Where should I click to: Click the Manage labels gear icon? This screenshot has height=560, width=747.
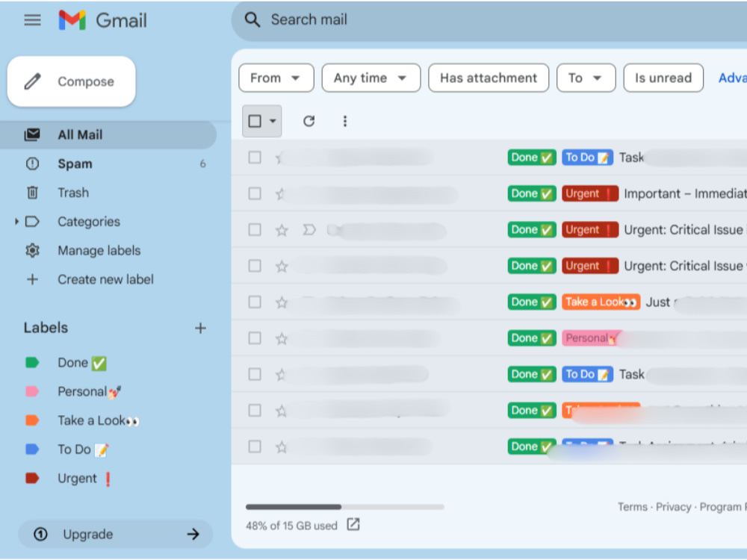[32, 250]
